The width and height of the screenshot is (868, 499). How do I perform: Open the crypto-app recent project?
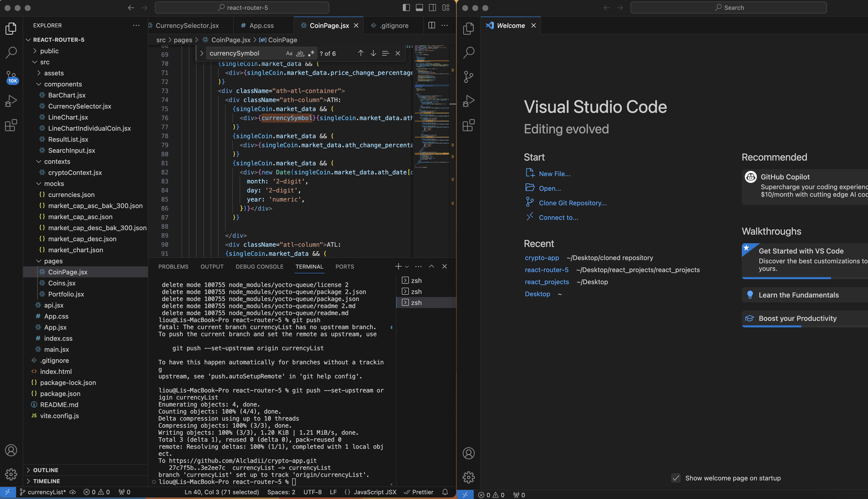(x=542, y=257)
